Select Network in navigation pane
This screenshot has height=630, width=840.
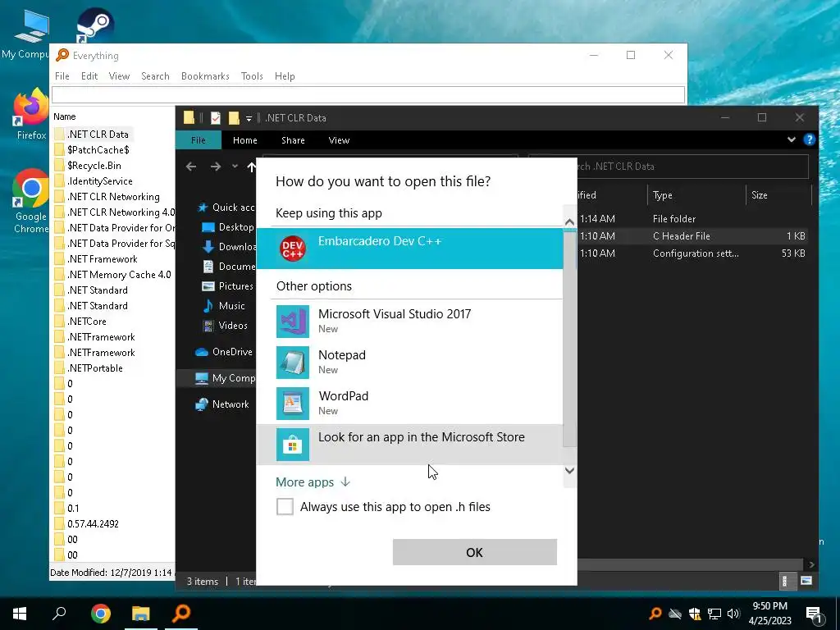click(223, 404)
